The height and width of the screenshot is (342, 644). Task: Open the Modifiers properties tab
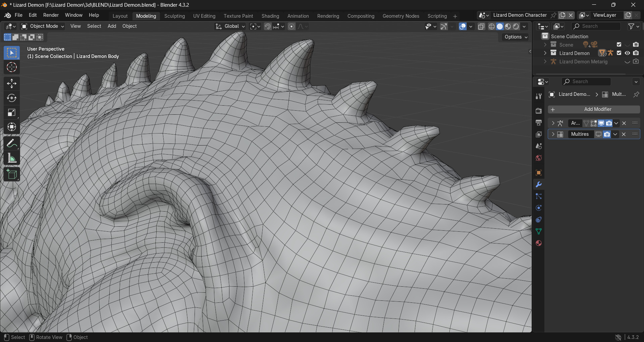(539, 184)
